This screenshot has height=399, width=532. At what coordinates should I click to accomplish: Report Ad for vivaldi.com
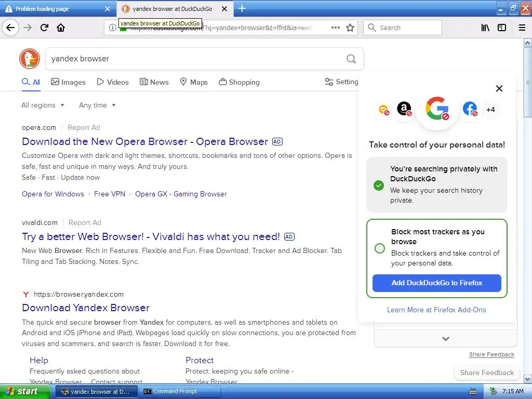tap(85, 222)
